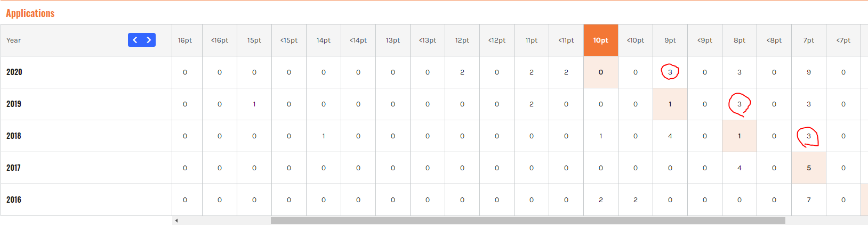
Task: Click the 2020 row label
Action: point(14,72)
